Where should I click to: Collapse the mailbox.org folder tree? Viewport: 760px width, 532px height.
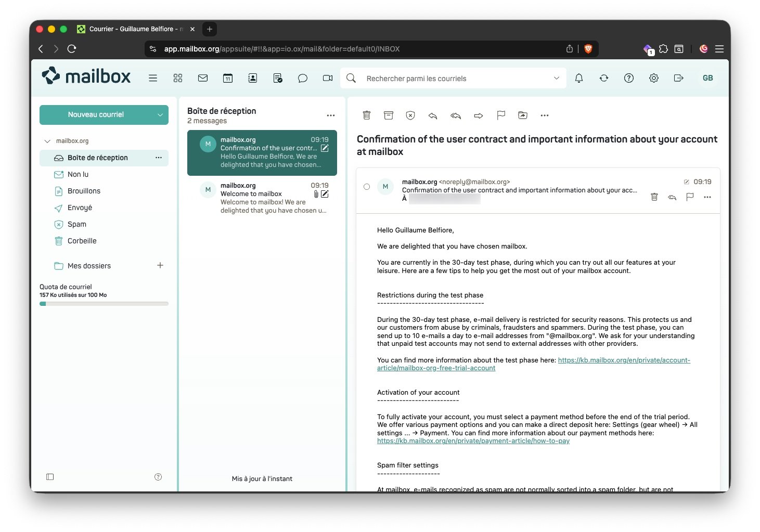[x=46, y=140]
